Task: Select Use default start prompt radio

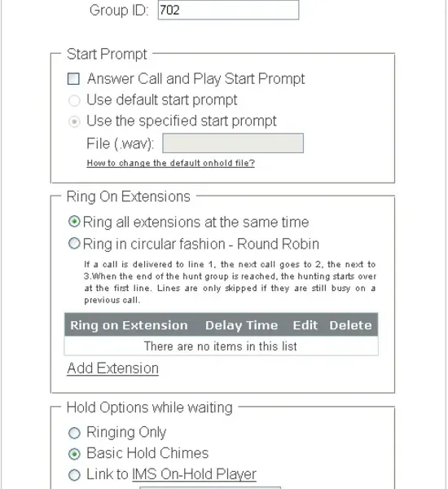Action: (74, 100)
